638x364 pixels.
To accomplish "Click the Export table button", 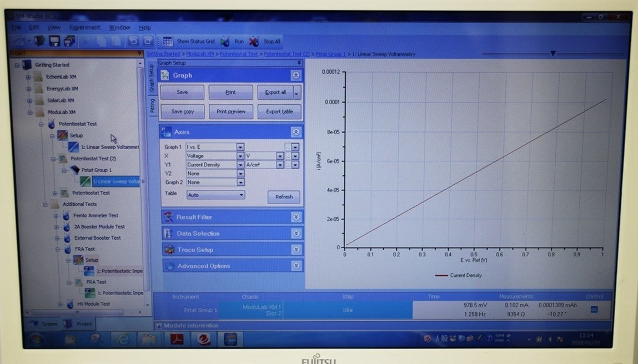I will click(279, 112).
